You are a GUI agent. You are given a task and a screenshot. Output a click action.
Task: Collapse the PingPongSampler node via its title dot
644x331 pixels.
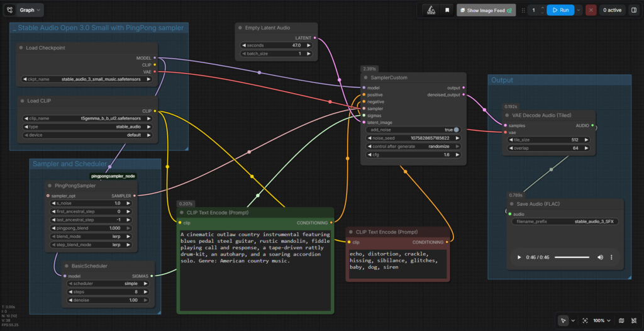[49, 186]
